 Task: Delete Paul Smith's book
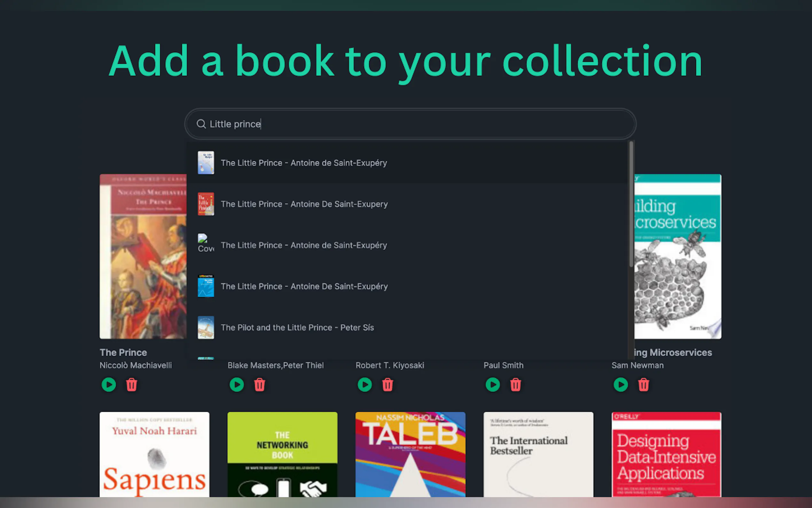[516, 385]
